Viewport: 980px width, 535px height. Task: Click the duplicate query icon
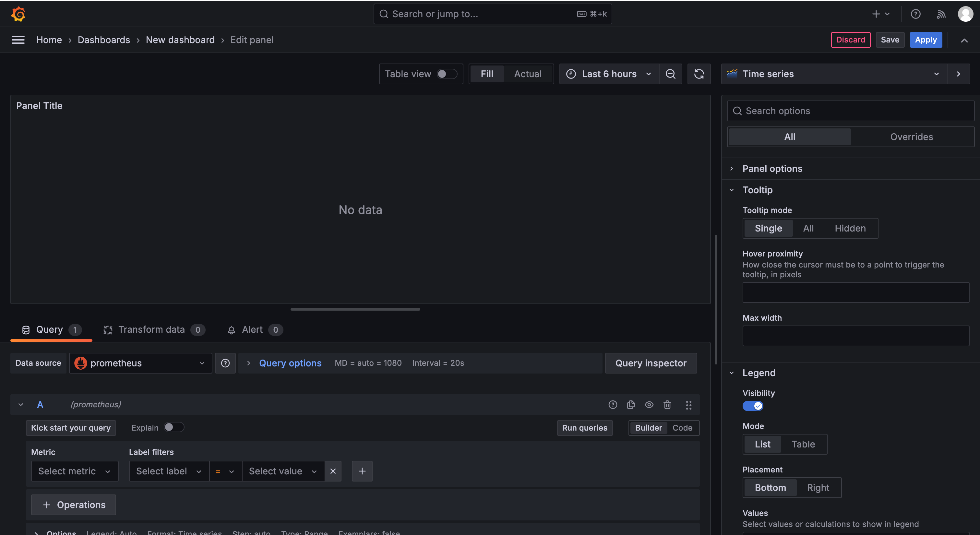pos(630,405)
